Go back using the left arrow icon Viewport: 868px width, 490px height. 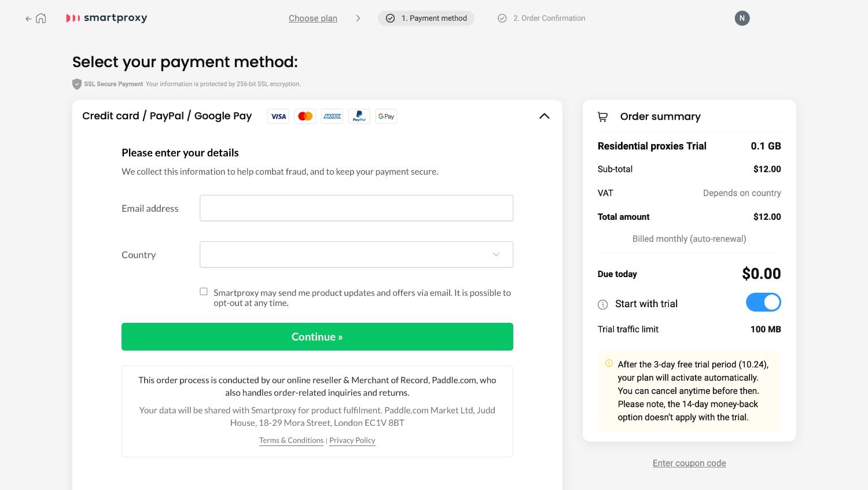(28, 19)
